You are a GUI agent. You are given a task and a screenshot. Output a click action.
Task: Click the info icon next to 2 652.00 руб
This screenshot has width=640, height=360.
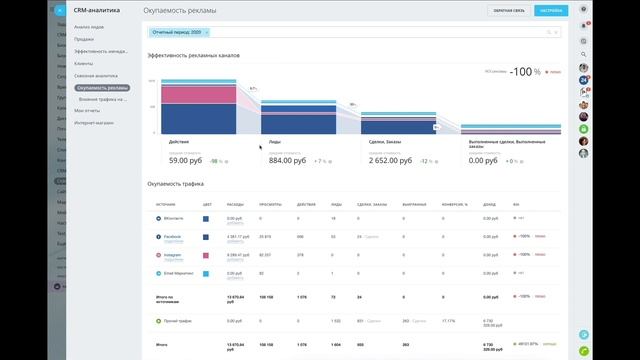436,162
